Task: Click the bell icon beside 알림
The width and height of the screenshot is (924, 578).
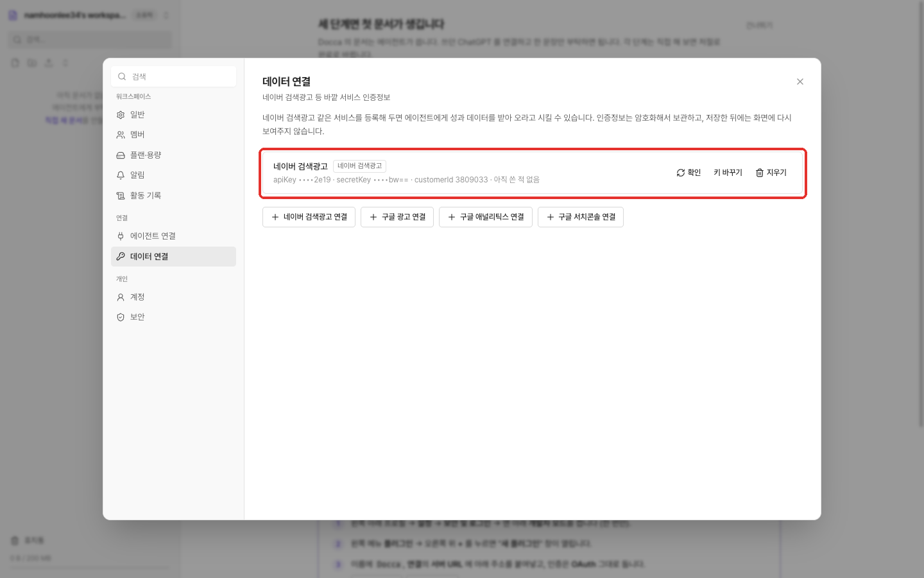Action: pos(121,175)
